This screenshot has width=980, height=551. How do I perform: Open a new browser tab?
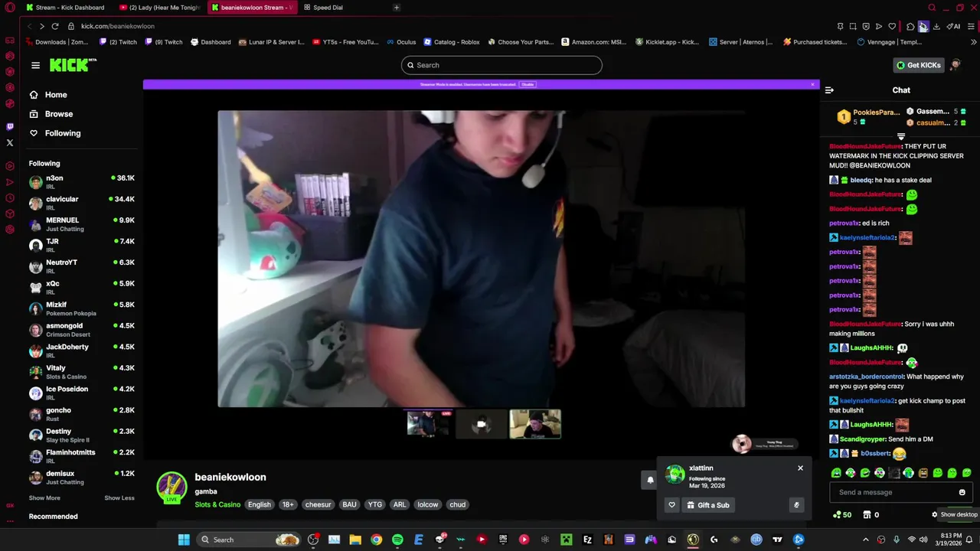(x=397, y=8)
